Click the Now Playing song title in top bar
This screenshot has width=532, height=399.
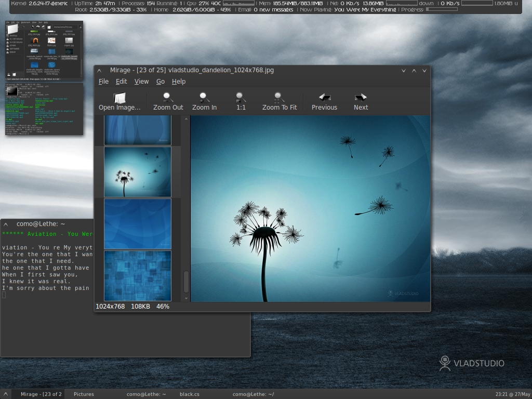[365, 9]
